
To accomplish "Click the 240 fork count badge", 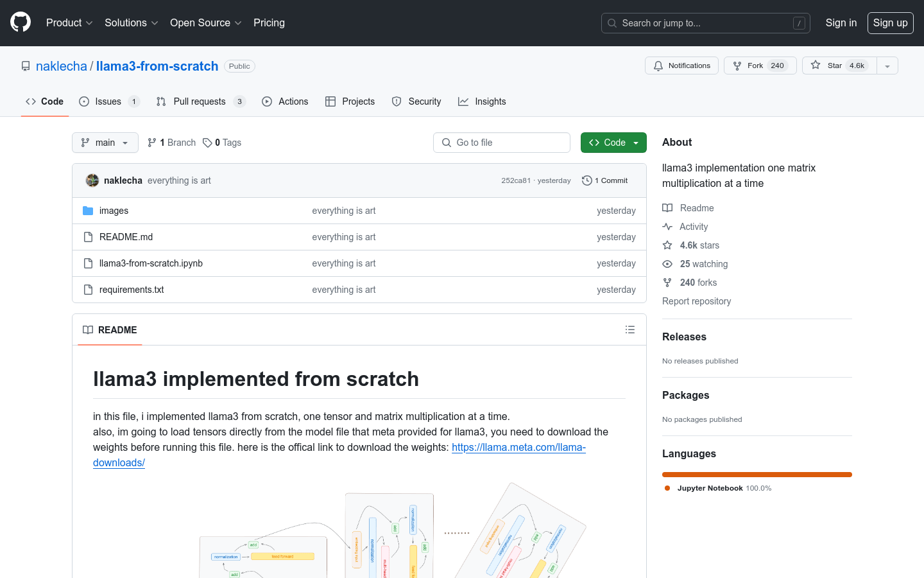I will (778, 66).
